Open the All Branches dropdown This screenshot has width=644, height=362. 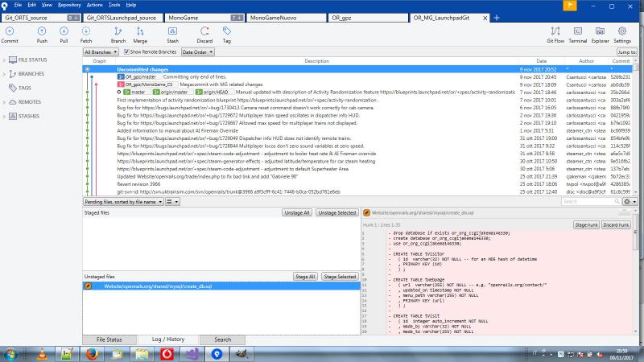pyautogui.click(x=101, y=52)
